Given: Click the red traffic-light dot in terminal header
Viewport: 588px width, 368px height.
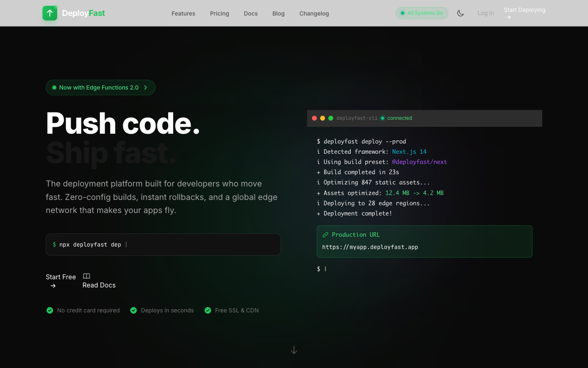Looking at the screenshot, I should [314, 118].
